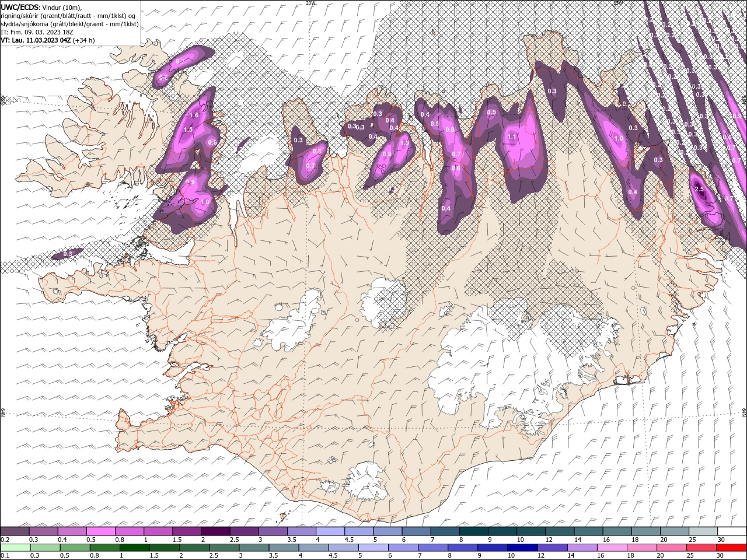Image resolution: width=747 pixels, height=560 pixels.
Task: Pick bottom-row legend swatch between 0.1 and 0.3
Action: (15, 548)
